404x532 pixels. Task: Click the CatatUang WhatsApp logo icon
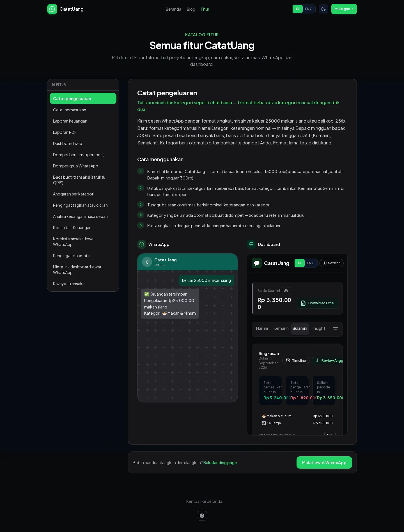click(x=52, y=9)
